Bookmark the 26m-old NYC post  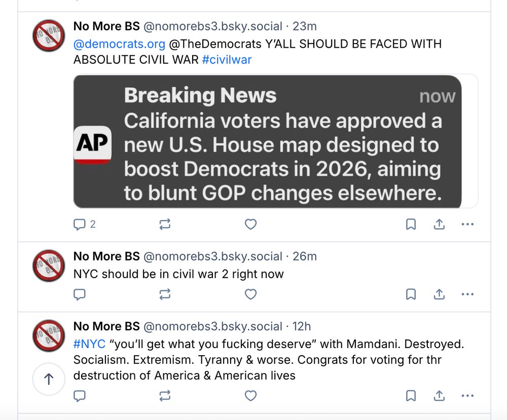pyautogui.click(x=411, y=294)
